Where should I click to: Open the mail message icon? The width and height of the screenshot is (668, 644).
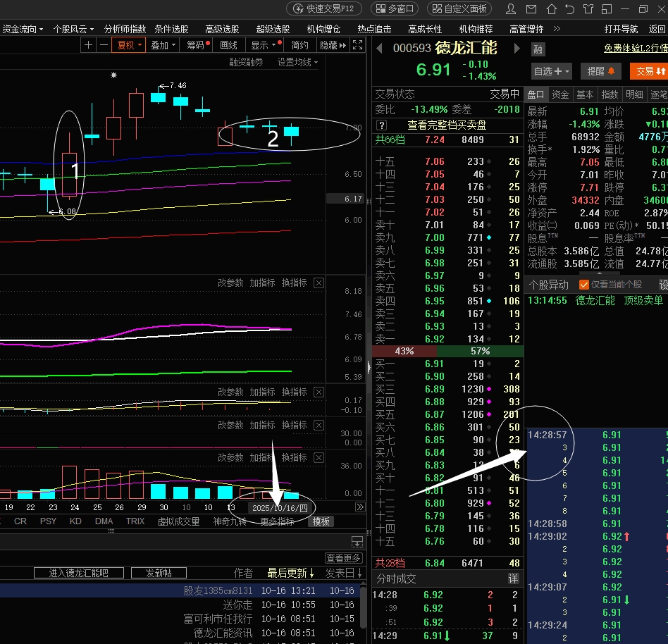(531, 9)
